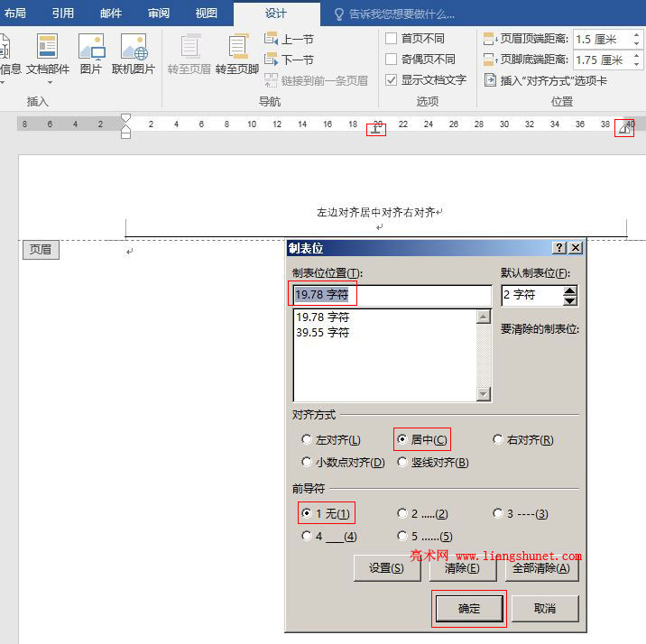Screen dimensions: 646x644
Task: Click 链接到前一条页眉 link to previous
Action: tap(316, 80)
